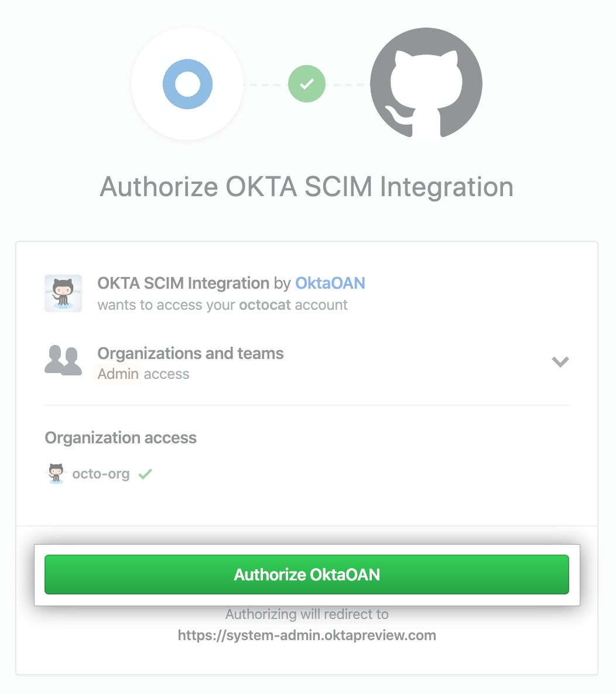Expand the Organizations and teams permissions chevron

(x=560, y=361)
